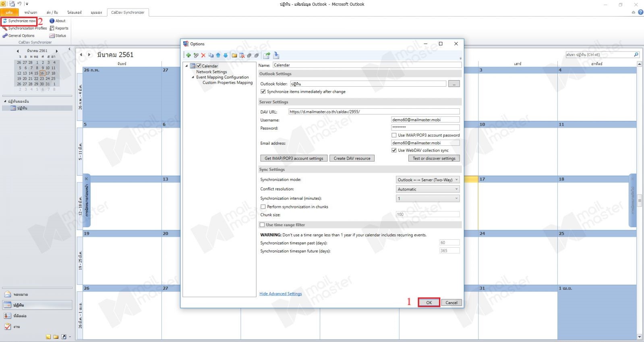
Task: Go to next month in mini calendar
Action: click(x=57, y=51)
